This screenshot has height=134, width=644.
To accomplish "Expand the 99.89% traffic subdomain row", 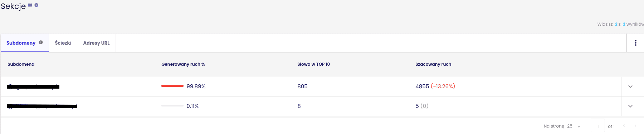I will [630, 86].
